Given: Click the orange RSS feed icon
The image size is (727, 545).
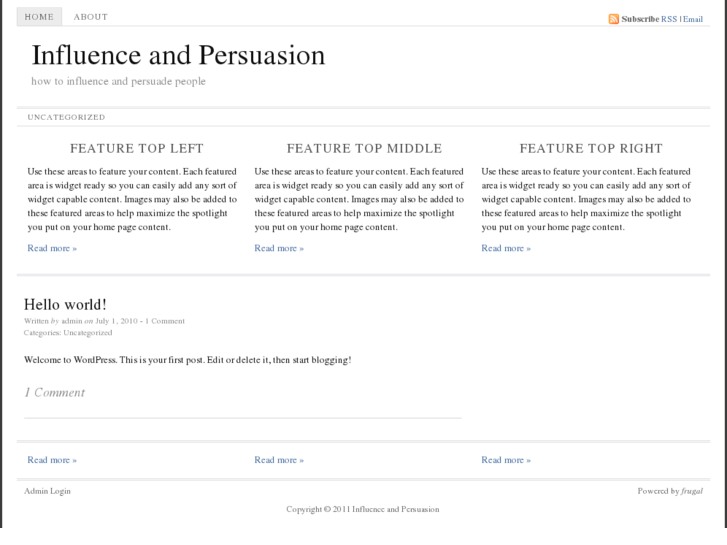Looking at the screenshot, I should (614, 19).
